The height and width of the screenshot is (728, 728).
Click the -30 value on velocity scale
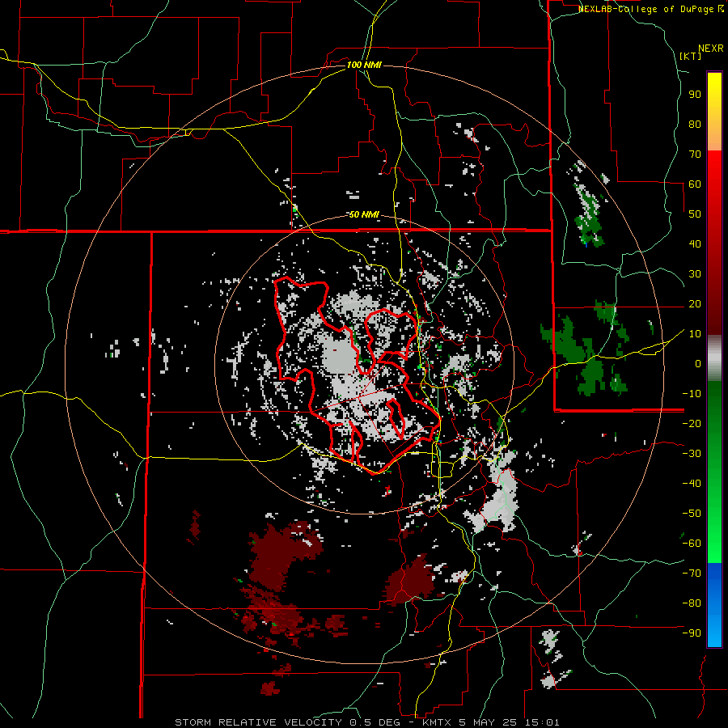[692, 454]
